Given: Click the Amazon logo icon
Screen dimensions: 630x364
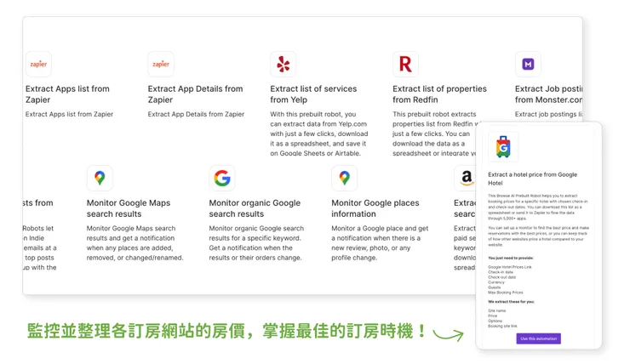Looking at the screenshot, I should [466, 179].
